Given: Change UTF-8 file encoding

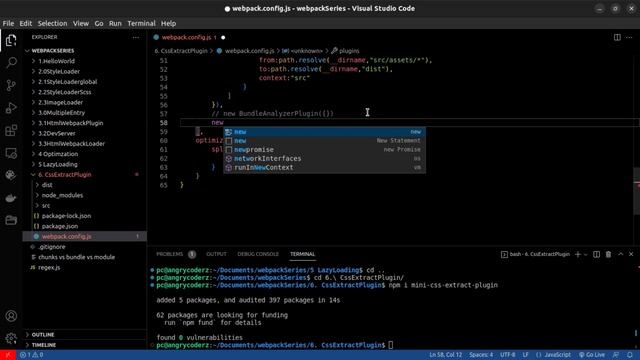Looking at the screenshot, I should 507,355.
